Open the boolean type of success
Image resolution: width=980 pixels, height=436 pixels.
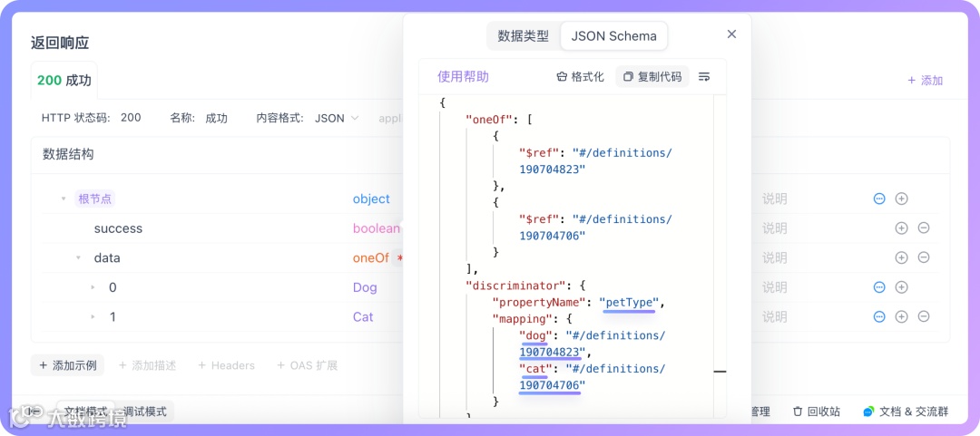[377, 228]
